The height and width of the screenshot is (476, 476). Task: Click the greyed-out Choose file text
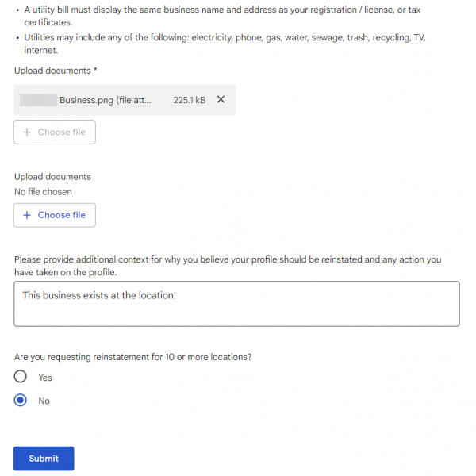[62, 132]
